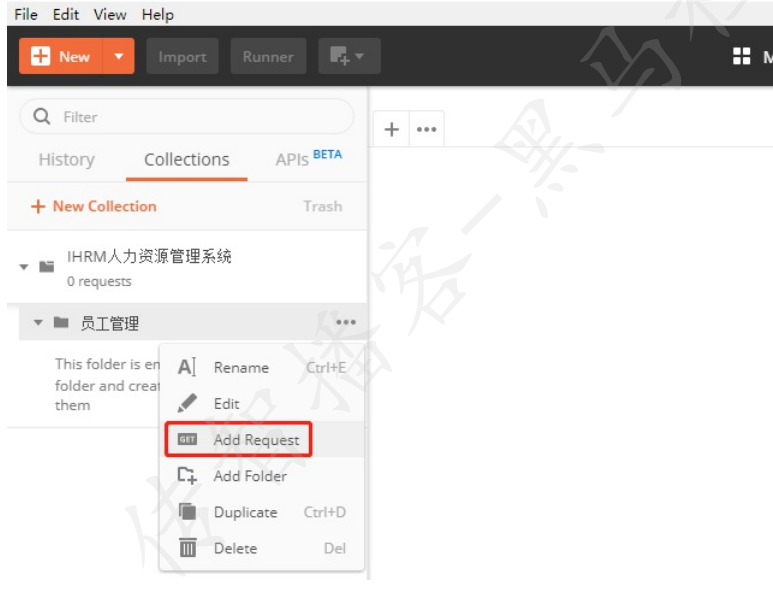Screen dimensions: 773x593
Task: Open the Runner
Action: (x=268, y=56)
